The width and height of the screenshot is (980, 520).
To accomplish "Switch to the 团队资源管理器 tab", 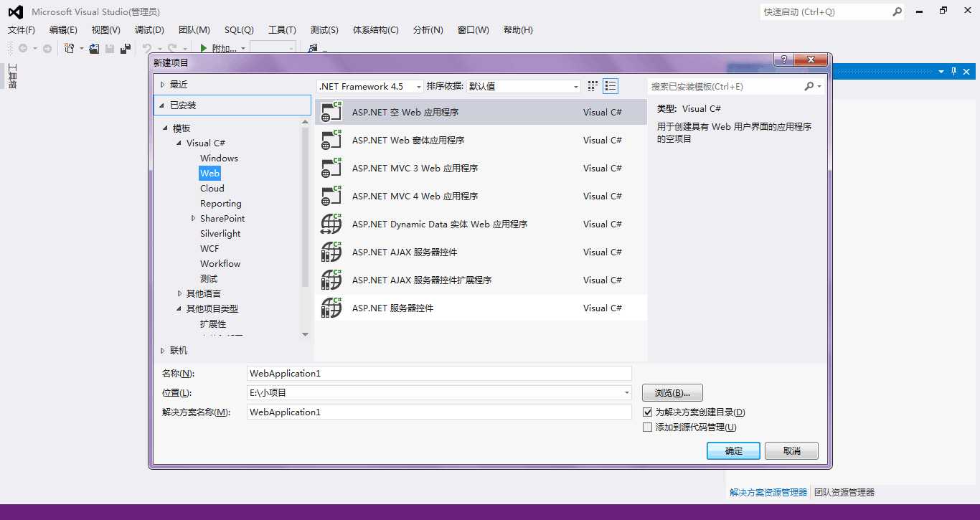I will tap(844, 493).
